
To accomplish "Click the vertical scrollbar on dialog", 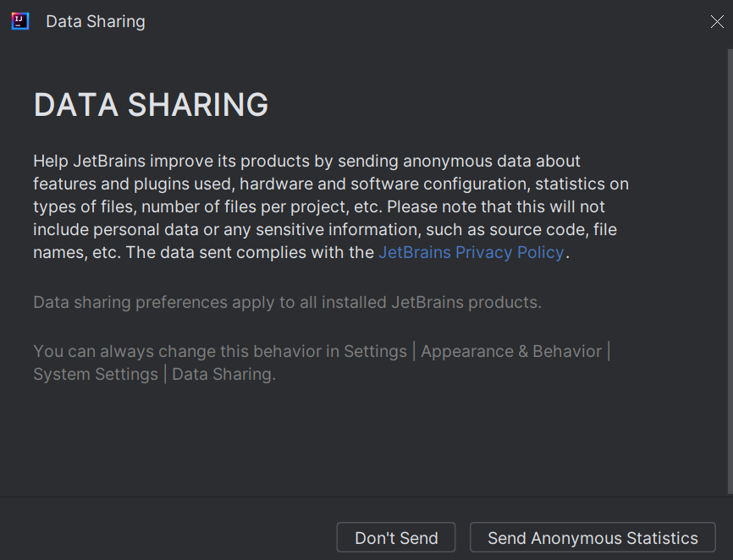I will tap(730, 271).
